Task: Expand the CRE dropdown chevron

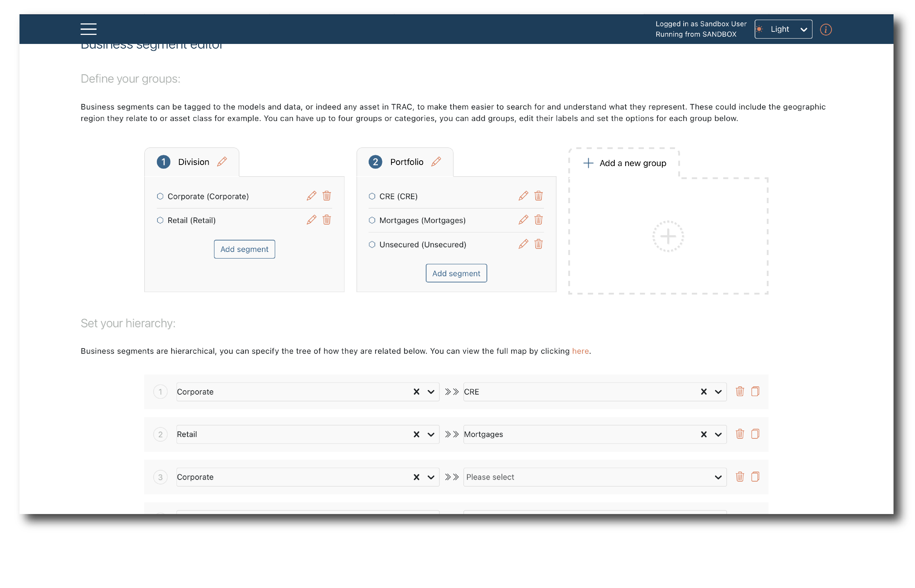Action: tap(718, 392)
